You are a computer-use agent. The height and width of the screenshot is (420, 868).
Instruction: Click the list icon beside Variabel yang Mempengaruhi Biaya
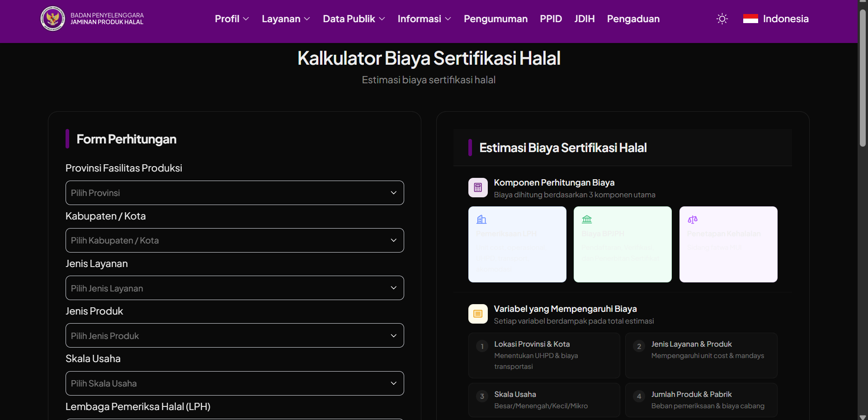tap(478, 314)
